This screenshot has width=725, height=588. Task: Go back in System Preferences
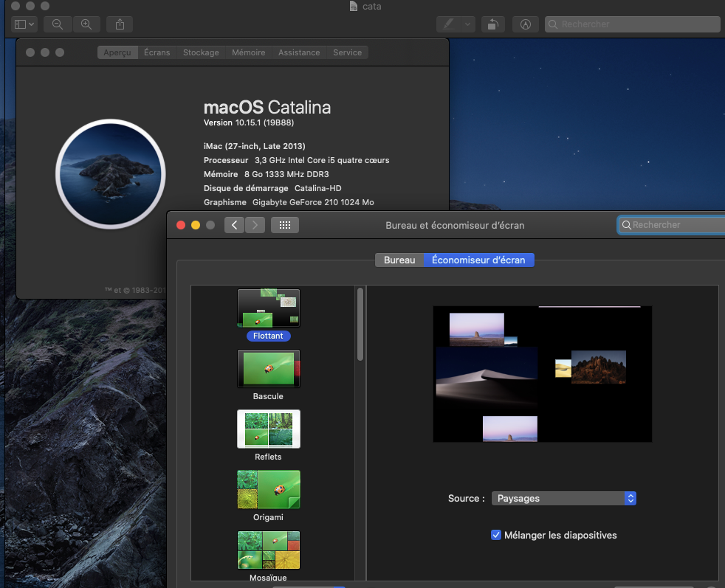pos(235,225)
